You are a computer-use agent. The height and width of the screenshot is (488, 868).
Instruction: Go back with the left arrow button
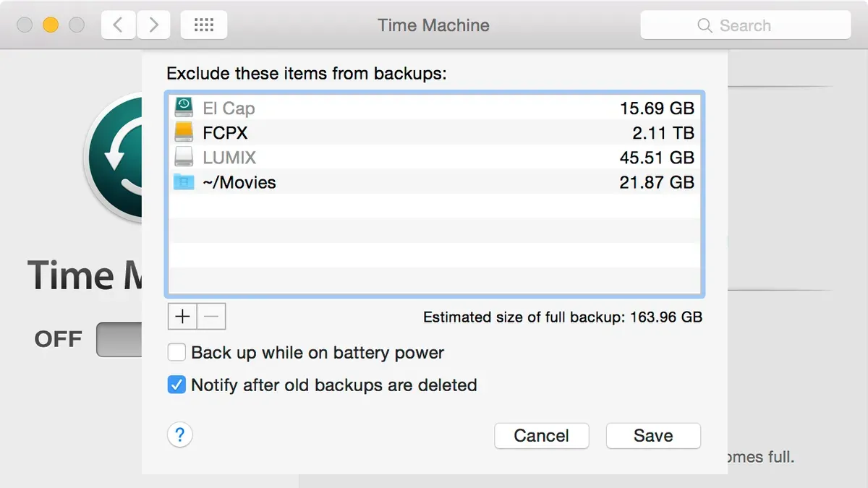click(x=117, y=25)
